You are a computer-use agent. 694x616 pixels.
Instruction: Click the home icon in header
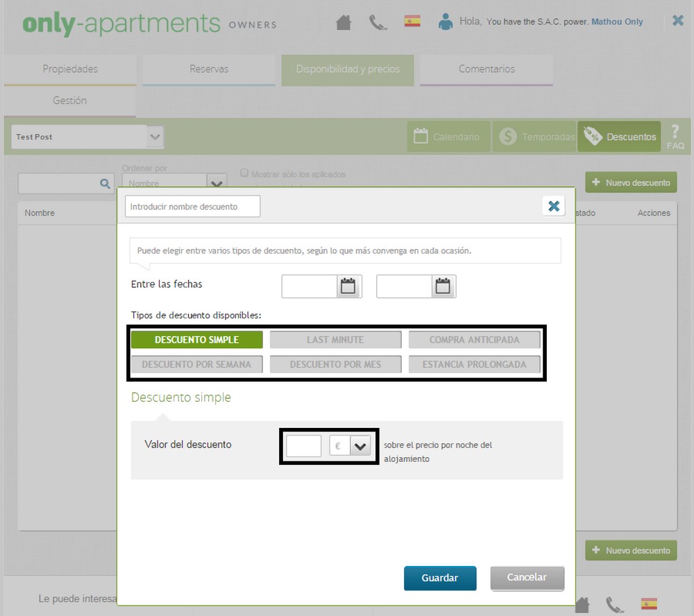click(x=344, y=22)
